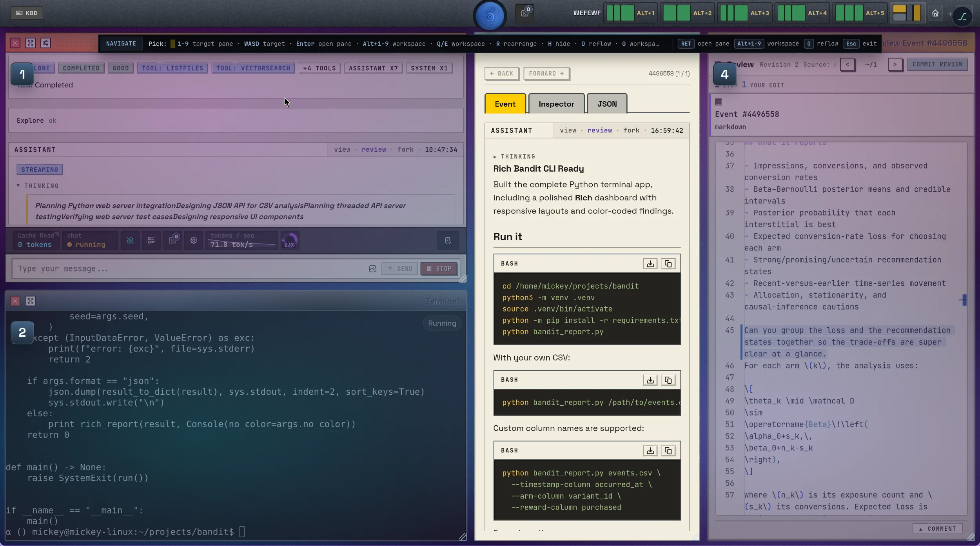Click the BACK button
This screenshot has width=980, height=546.
pyautogui.click(x=502, y=74)
